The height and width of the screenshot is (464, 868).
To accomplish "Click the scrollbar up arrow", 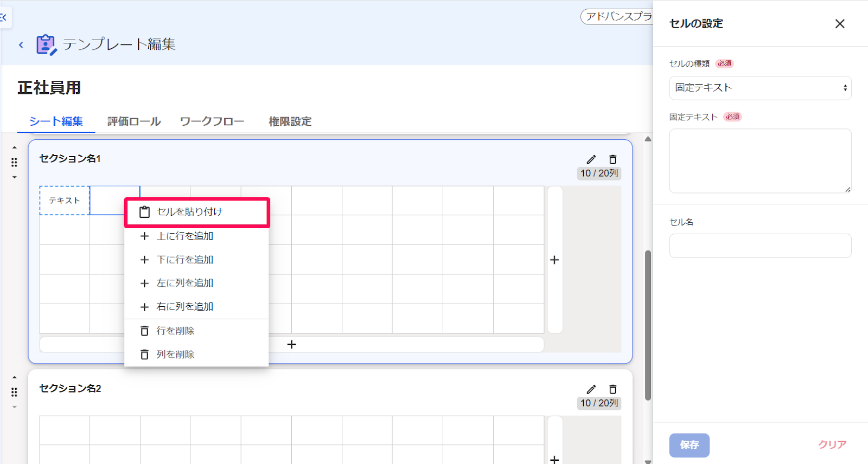I will (x=648, y=139).
